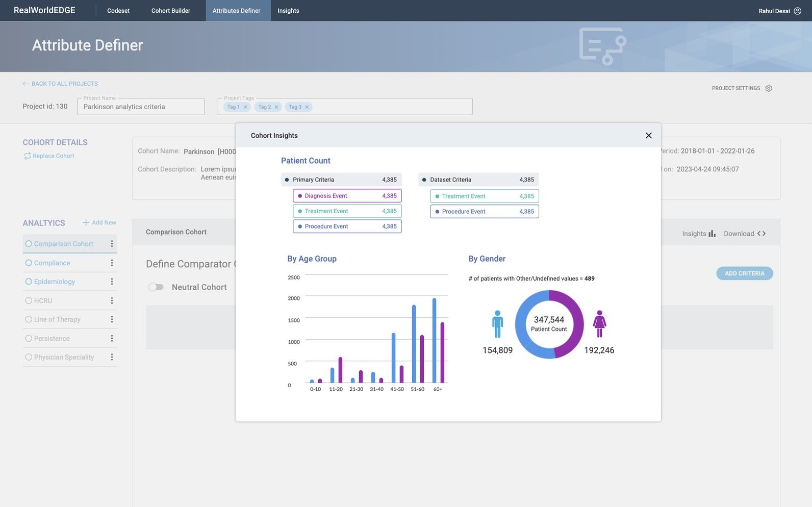The height and width of the screenshot is (507, 812).
Task: Select the Diagnosis Event row under Primary Criteria
Action: tap(347, 196)
